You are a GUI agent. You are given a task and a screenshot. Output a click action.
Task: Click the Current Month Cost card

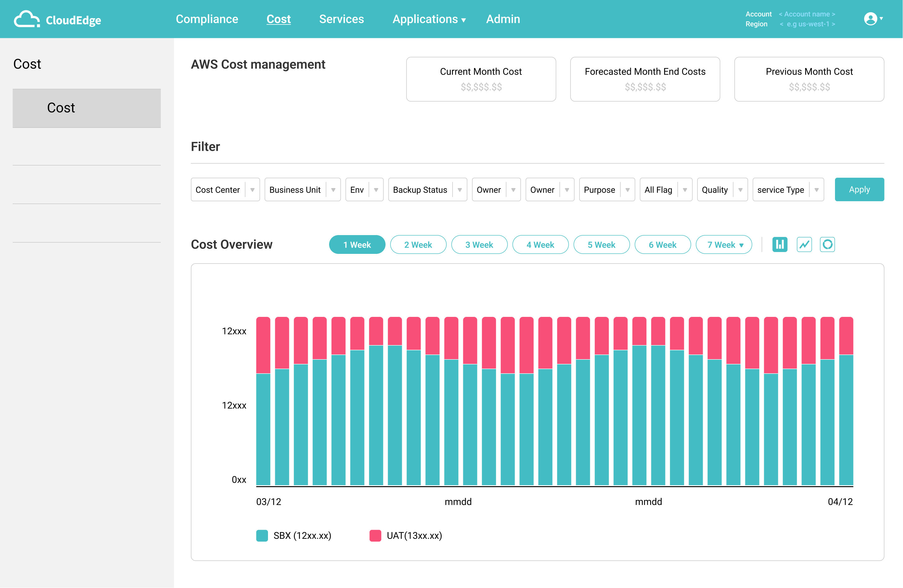click(x=481, y=78)
